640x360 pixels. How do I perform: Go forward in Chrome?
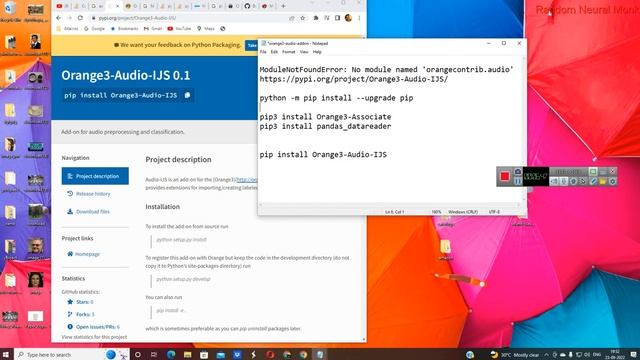69,18
